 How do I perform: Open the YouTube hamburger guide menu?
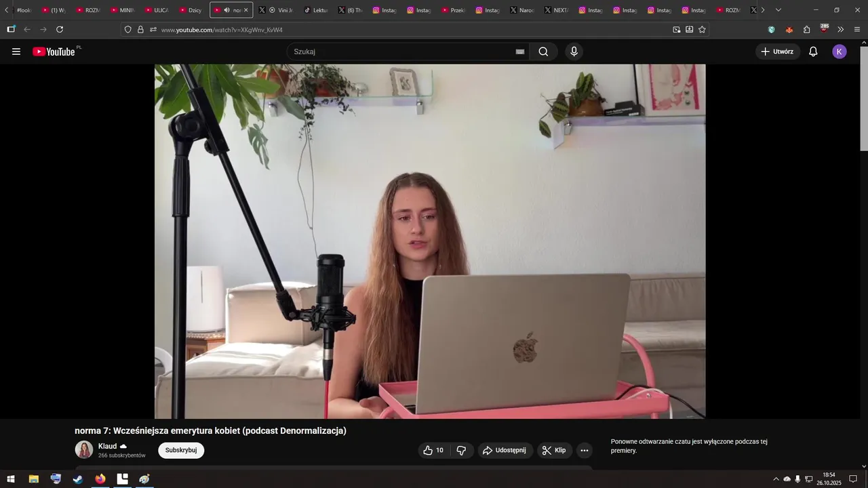pos(16,52)
